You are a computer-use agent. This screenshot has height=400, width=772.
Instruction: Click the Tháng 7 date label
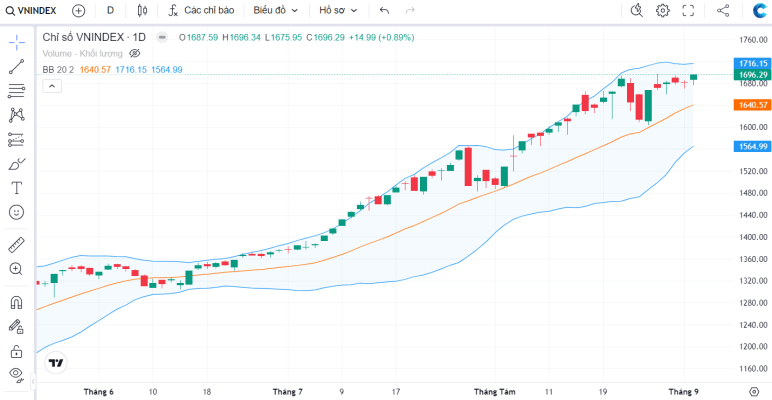(288, 392)
